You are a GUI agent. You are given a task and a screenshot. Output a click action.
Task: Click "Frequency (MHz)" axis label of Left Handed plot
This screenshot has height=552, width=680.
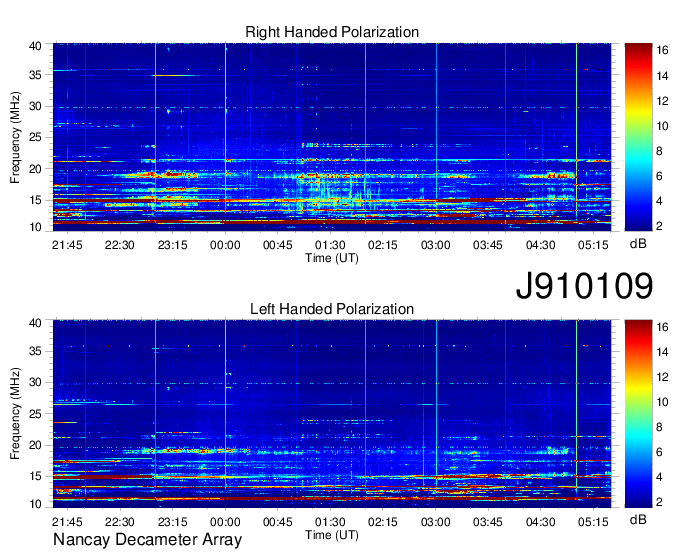tap(15, 414)
